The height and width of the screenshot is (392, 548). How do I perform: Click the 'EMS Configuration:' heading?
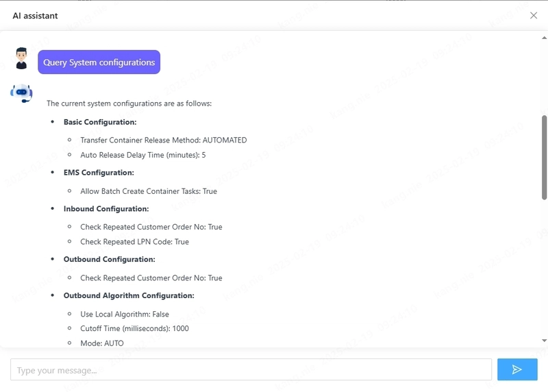point(99,173)
